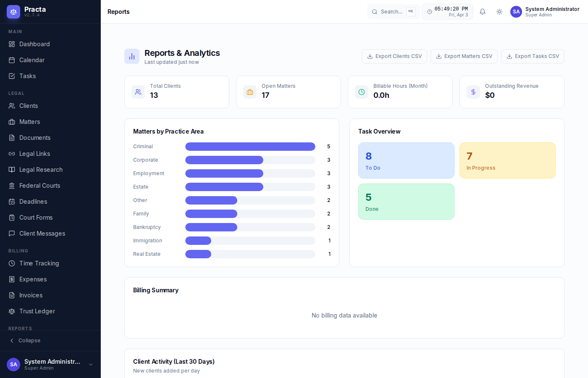Click the Legal Research book icon
Screen dimensions: 588x378
point(12,170)
